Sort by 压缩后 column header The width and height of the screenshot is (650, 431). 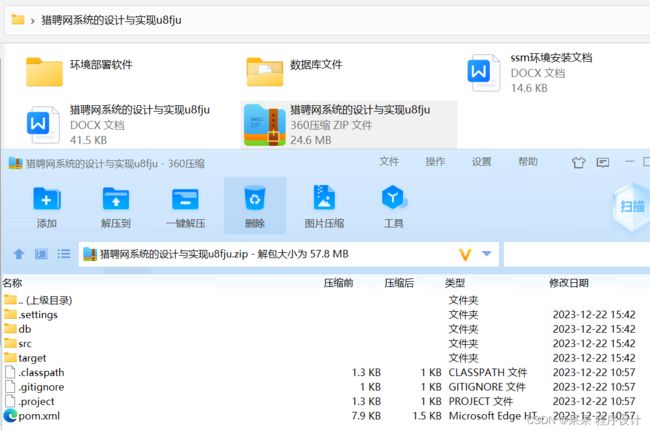[399, 283]
